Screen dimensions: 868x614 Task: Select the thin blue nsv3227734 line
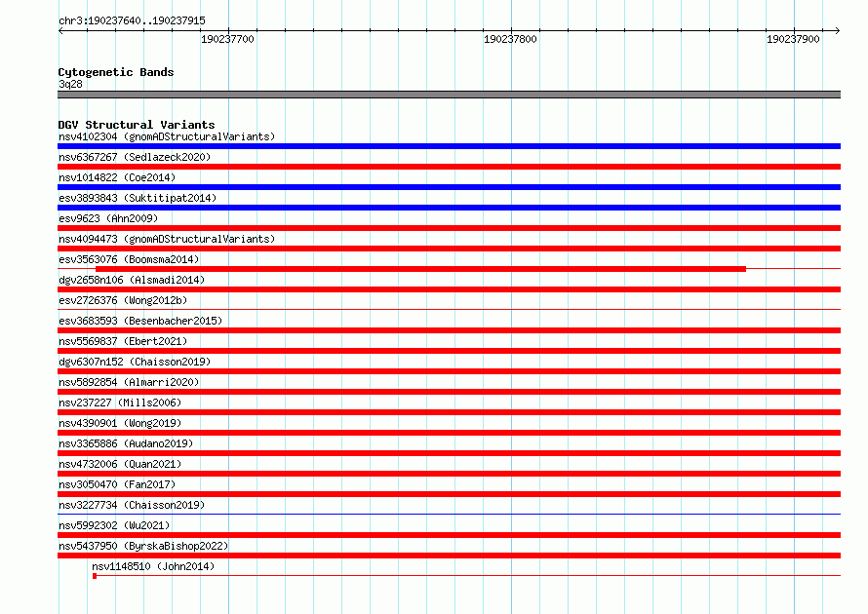449,514
